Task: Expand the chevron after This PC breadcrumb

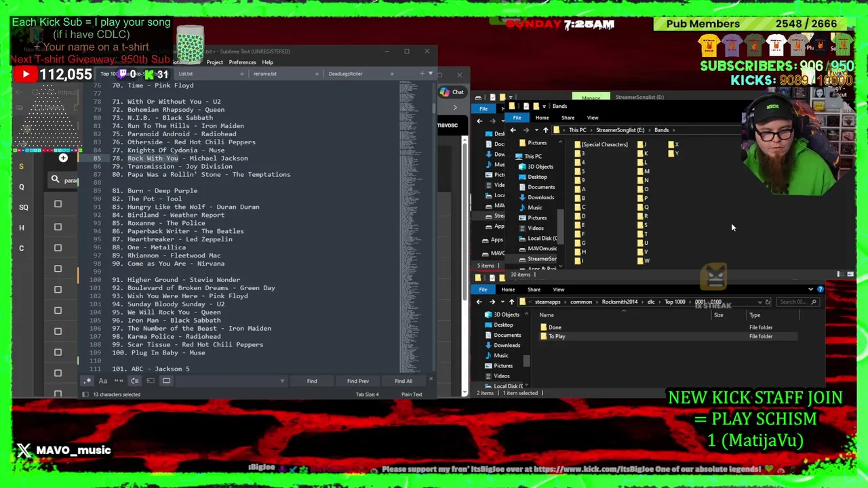Action: pyautogui.click(x=591, y=130)
